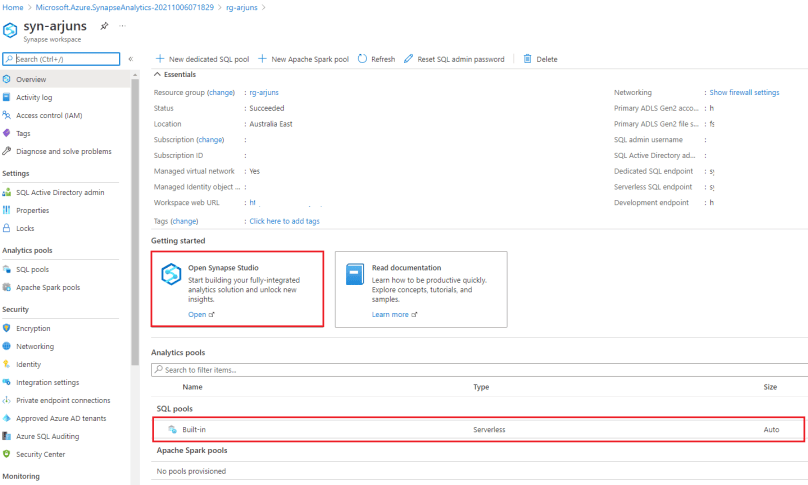Show firewall settings

click(744, 93)
